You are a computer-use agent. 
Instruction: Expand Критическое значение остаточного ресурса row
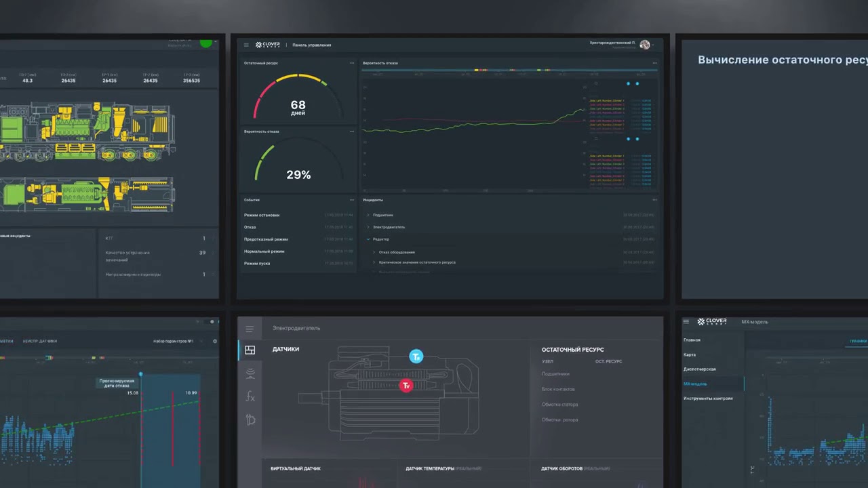374,262
